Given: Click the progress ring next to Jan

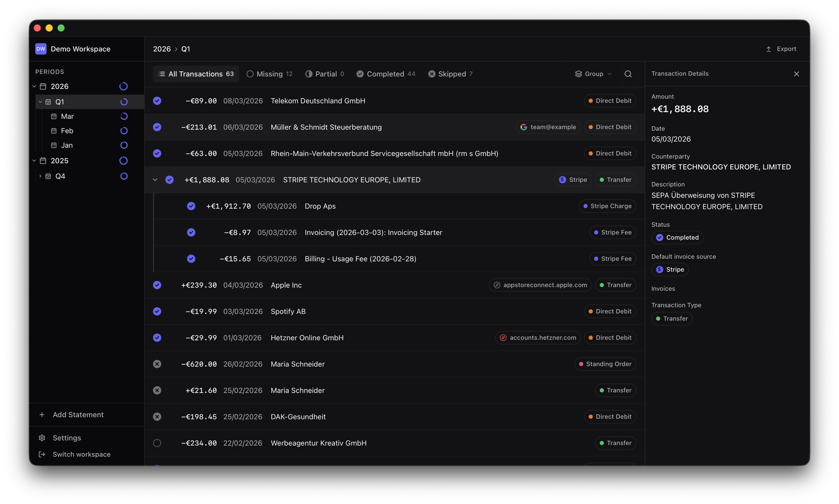Looking at the screenshot, I should [x=124, y=145].
